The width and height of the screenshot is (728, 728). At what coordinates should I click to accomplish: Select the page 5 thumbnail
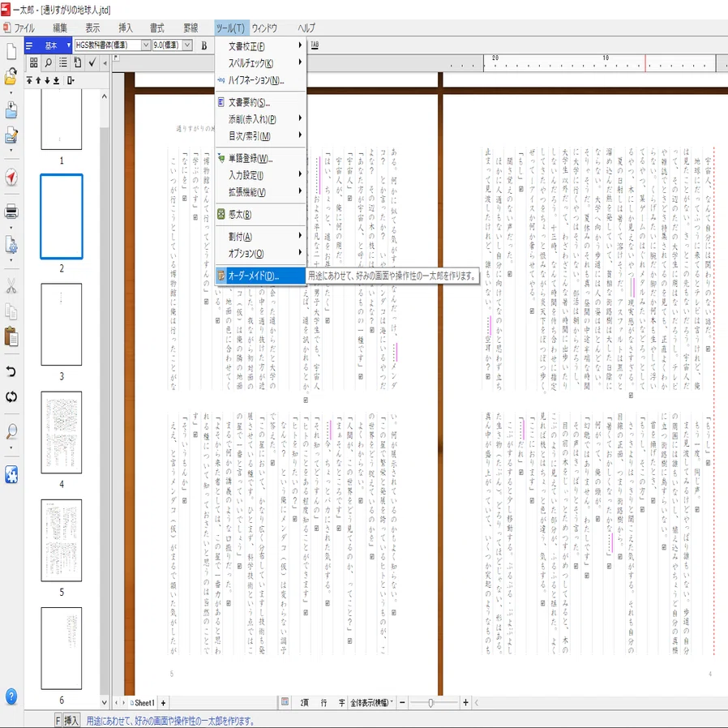point(62,541)
